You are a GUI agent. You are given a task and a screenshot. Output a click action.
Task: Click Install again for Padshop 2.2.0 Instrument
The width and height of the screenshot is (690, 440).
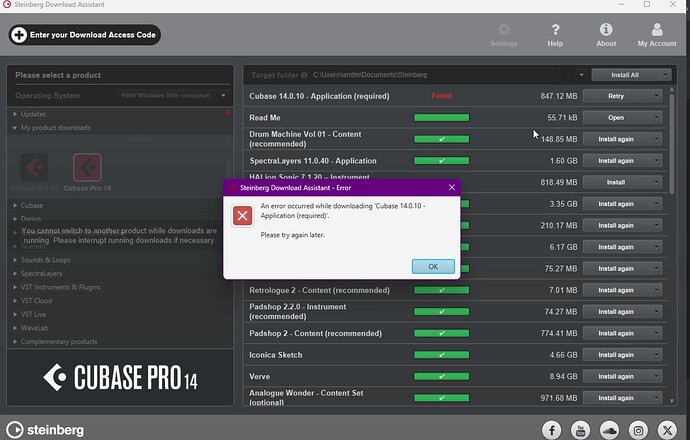coord(616,312)
